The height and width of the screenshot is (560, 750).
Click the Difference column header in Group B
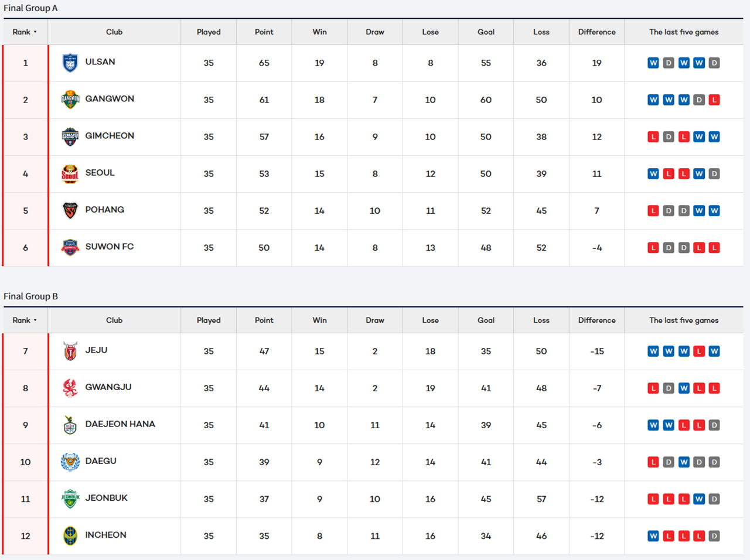(x=596, y=320)
